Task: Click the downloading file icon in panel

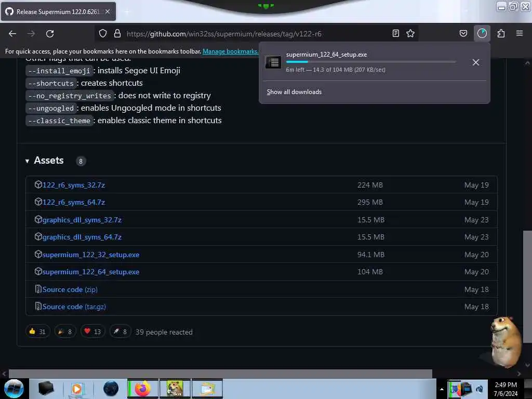Action: tap(273, 62)
